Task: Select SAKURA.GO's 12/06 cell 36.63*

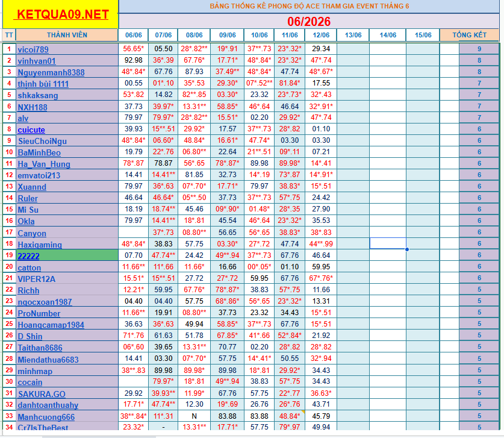Action: [321, 393]
